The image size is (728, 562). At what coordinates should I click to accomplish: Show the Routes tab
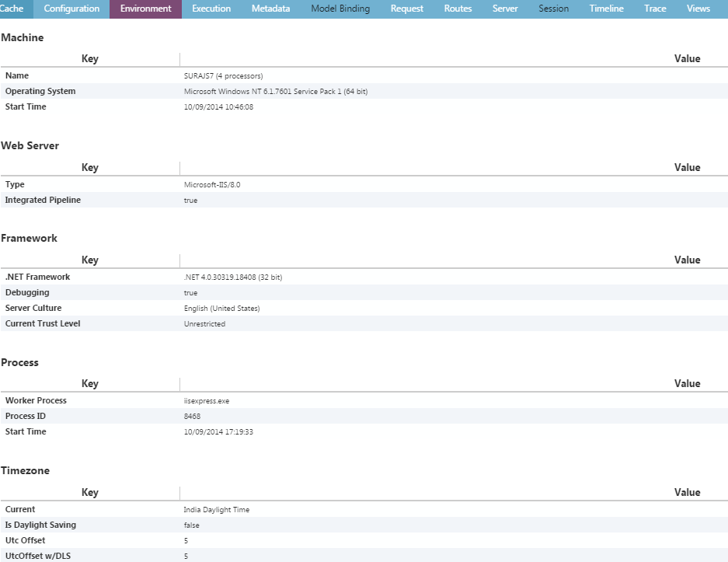pyautogui.click(x=458, y=9)
